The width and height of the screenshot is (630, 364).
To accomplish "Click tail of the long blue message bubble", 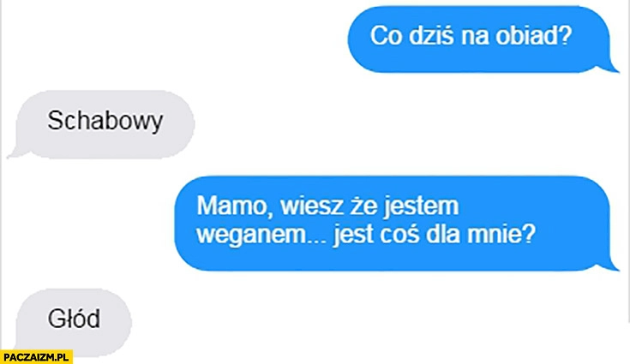I will pyautogui.click(x=609, y=266).
